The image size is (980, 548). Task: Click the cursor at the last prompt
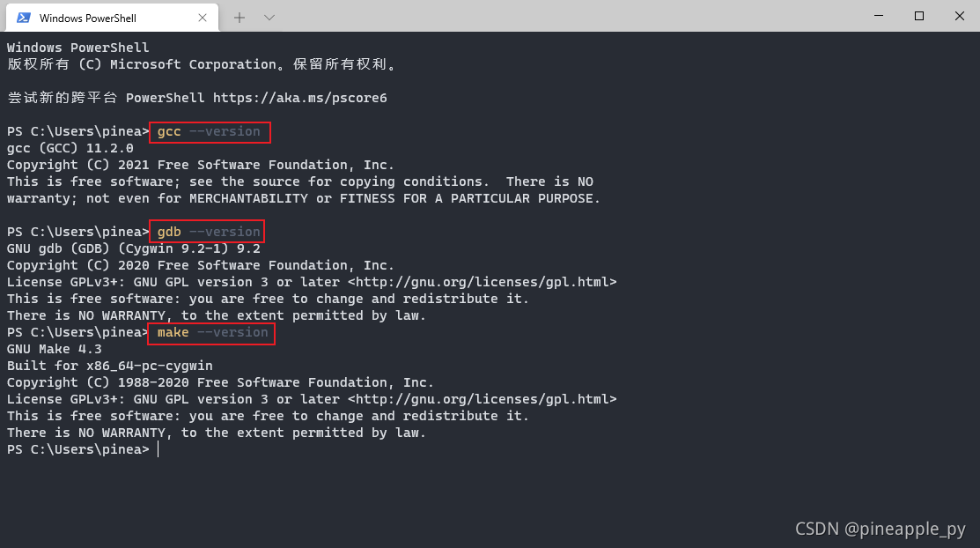click(158, 449)
